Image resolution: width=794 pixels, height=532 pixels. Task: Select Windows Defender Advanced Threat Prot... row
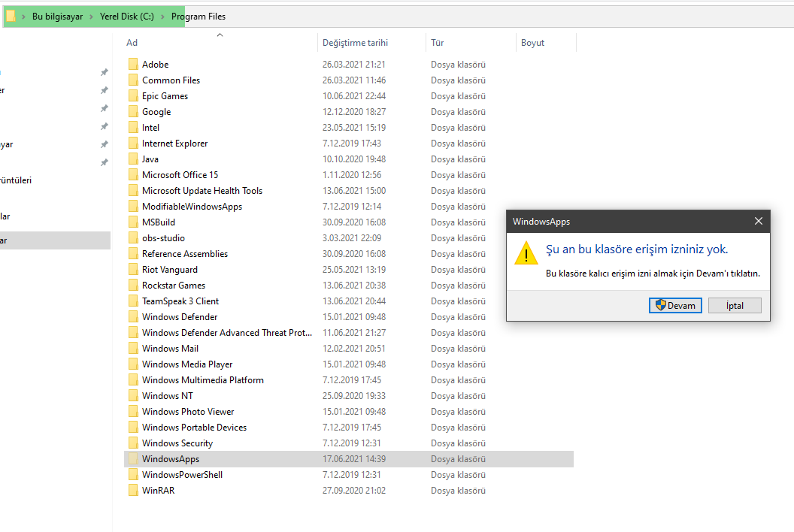click(x=349, y=333)
